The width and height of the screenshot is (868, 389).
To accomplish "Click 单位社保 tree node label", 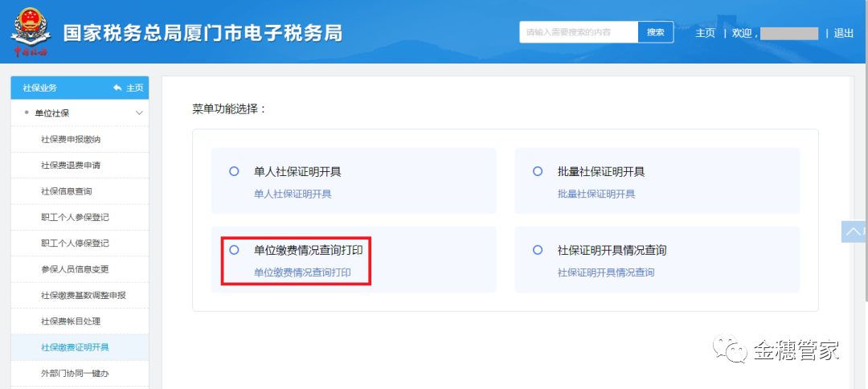I will (52, 113).
